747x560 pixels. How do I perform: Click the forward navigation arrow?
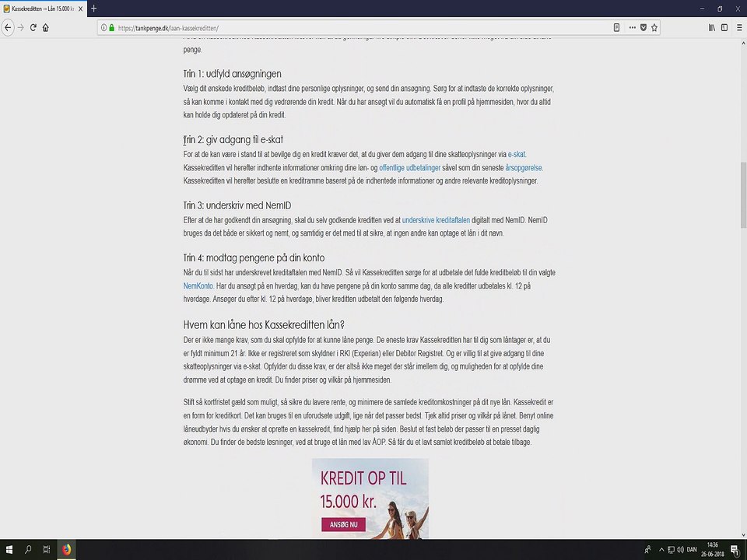click(20, 28)
